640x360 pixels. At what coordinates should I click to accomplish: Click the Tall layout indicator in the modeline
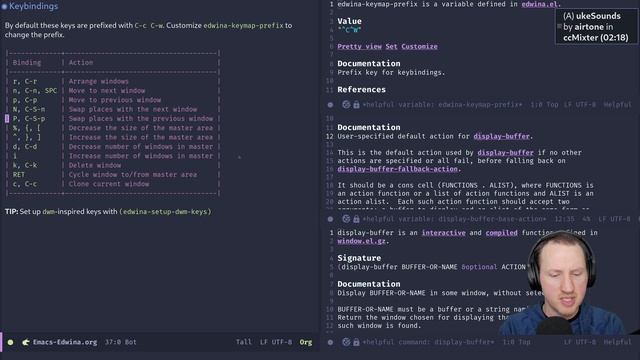click(244, 342)
